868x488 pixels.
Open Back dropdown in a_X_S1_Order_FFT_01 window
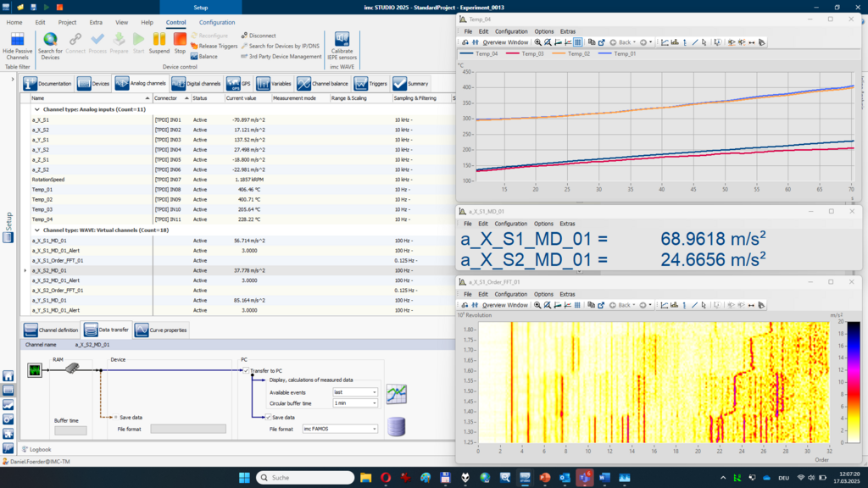[634, 305]
